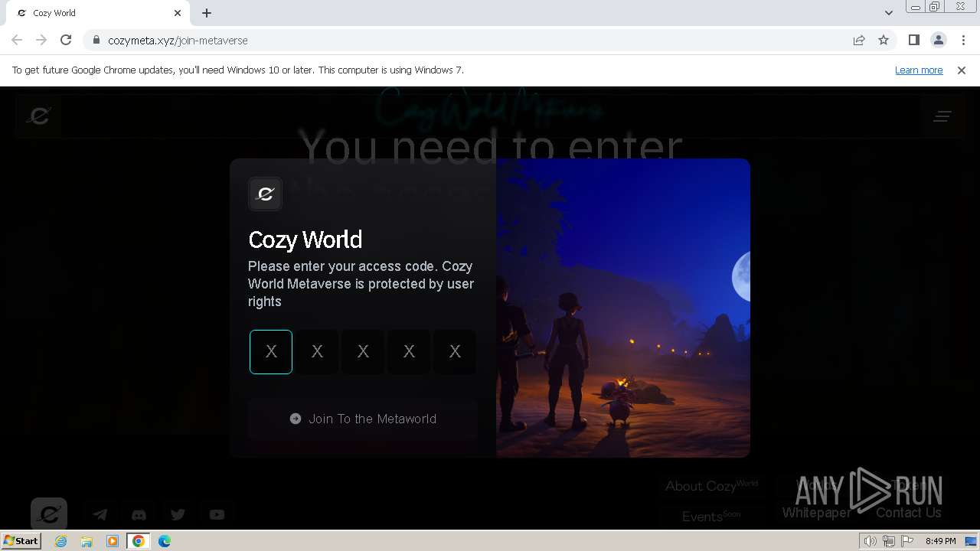Open the Whitepaper footer link
Viewport: 980px width, 551px height.
click(x=816, y=513)
